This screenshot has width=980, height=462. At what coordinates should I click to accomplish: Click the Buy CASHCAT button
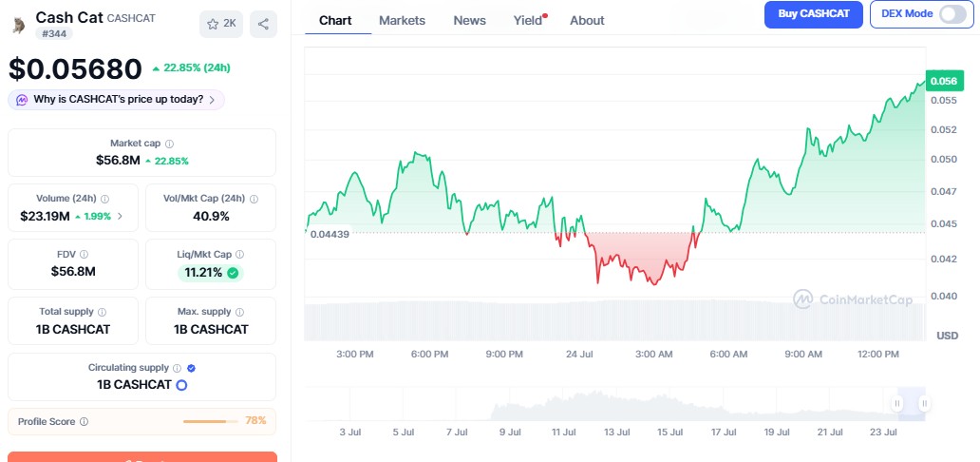[x=813, y=13]
